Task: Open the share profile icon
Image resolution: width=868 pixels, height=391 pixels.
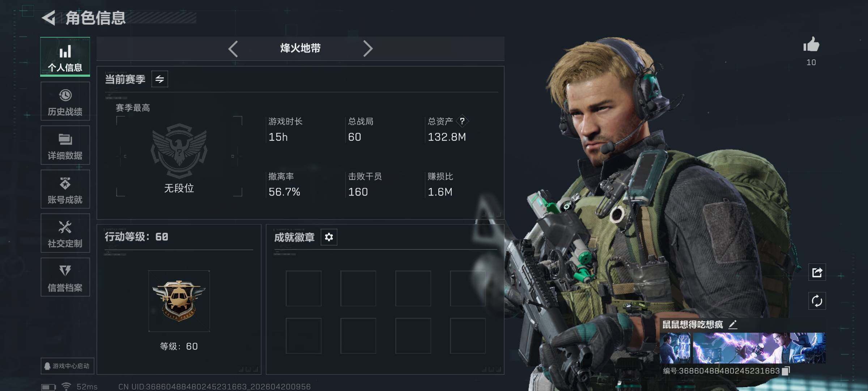Action: pyautogui.click(x=817, y=272)
